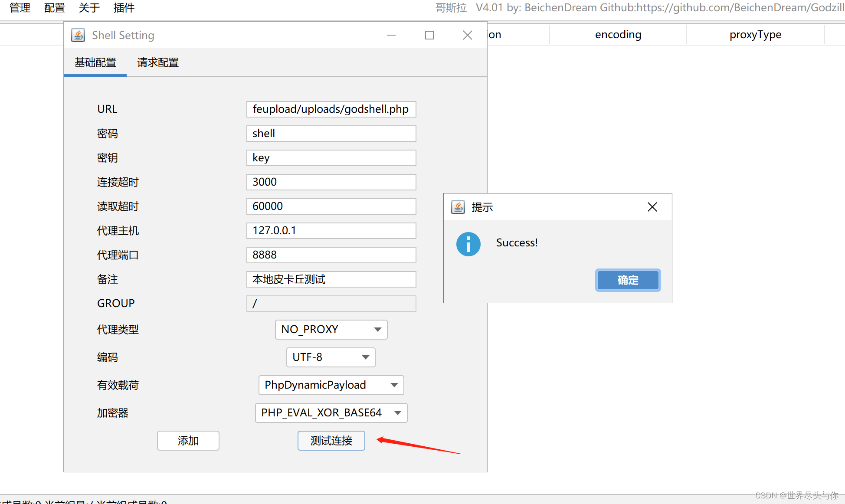Click the 读取超时 label

118,206
